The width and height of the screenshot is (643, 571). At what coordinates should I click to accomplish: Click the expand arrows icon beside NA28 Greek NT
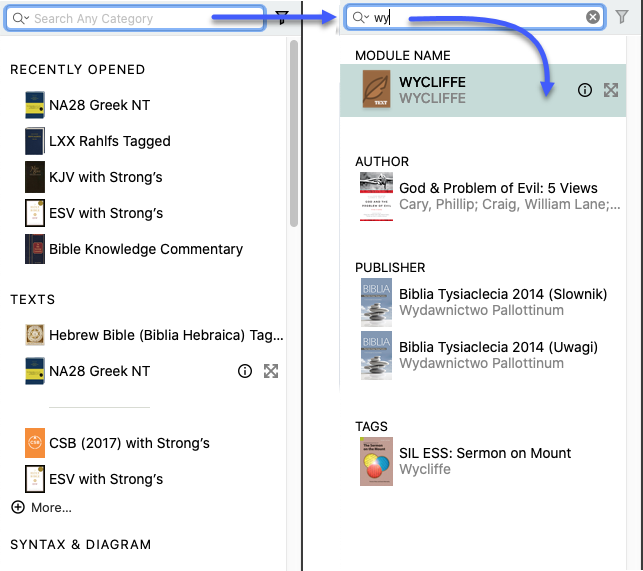[x=270, y=371]
